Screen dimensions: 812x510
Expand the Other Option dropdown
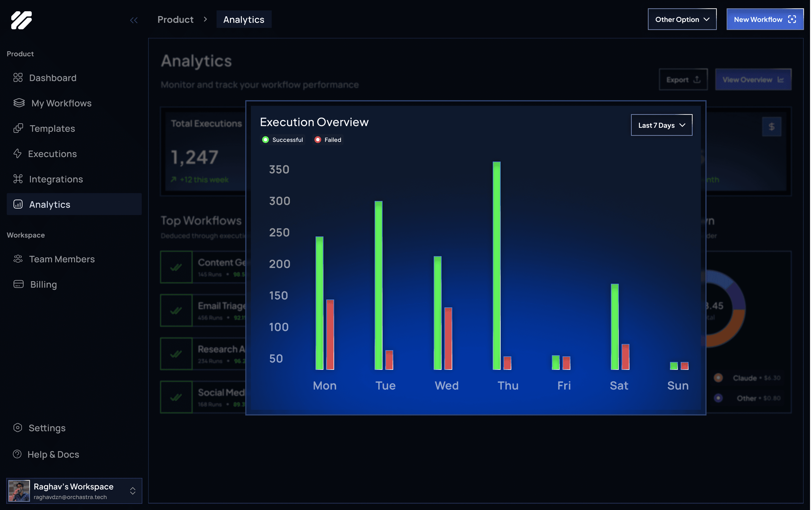tap(682, 19)
